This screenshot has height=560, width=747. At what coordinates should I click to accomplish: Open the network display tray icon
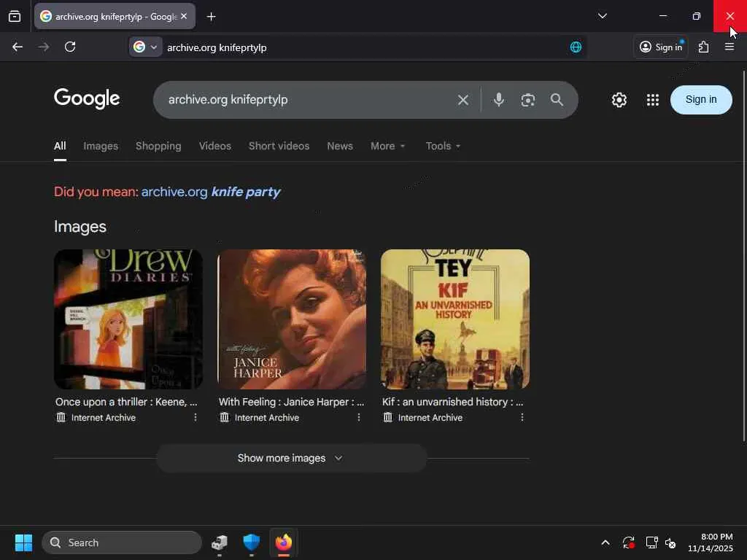(x=651, y=542)
